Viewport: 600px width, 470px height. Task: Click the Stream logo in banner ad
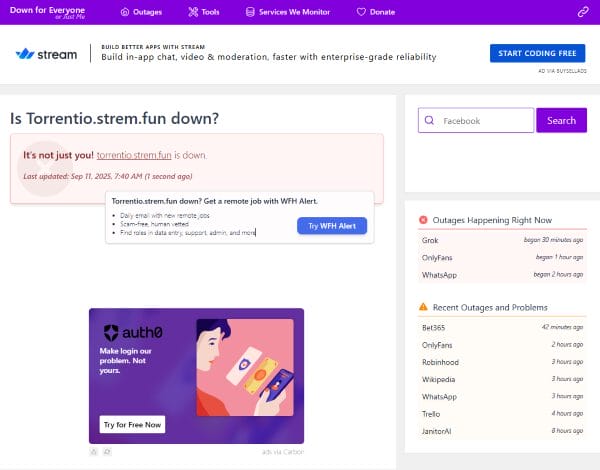[x=47, y=54]
